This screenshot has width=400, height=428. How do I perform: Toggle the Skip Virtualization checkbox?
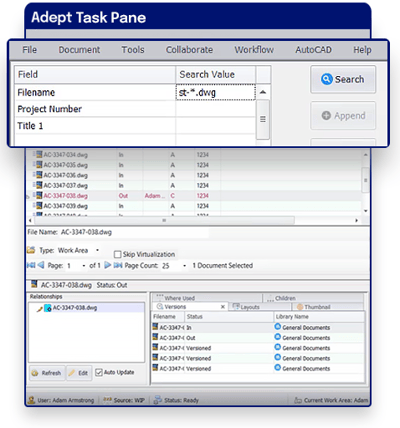pyautogui.click(x=117, y=255)
